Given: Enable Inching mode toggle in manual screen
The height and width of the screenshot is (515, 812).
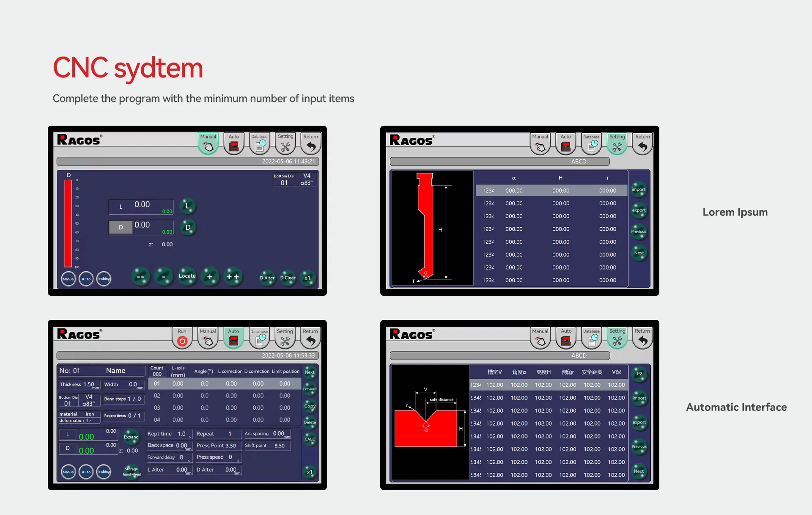Looking at the screenshot, I should [x=105, y=279].
